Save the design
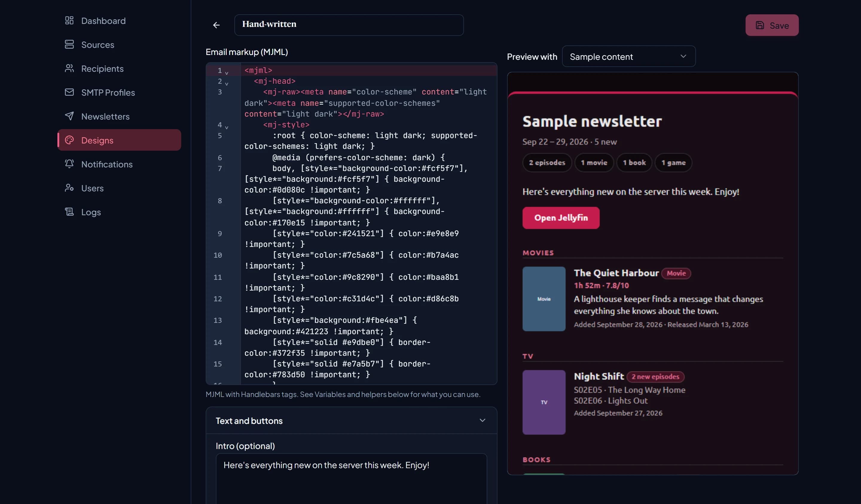Screen dimensions: 861x504 tap(772, 25)
